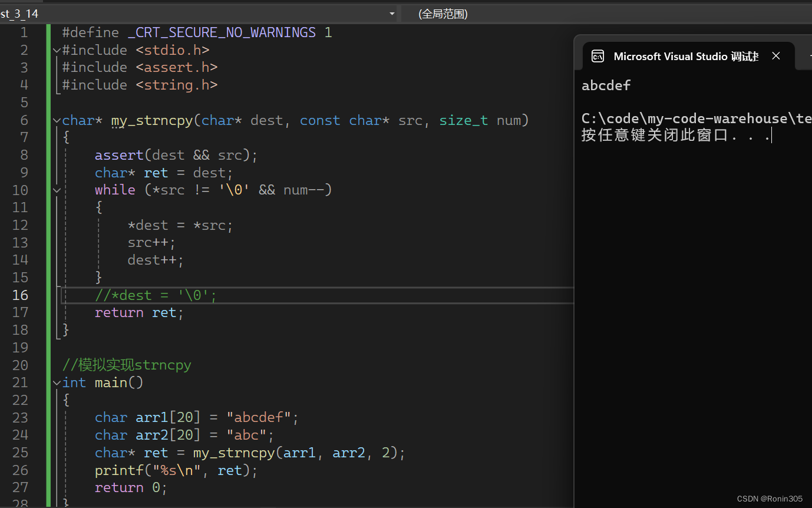Click the 'return 0;' statement
The height and width of the screenshot is (508, 812).
point(131,487)
